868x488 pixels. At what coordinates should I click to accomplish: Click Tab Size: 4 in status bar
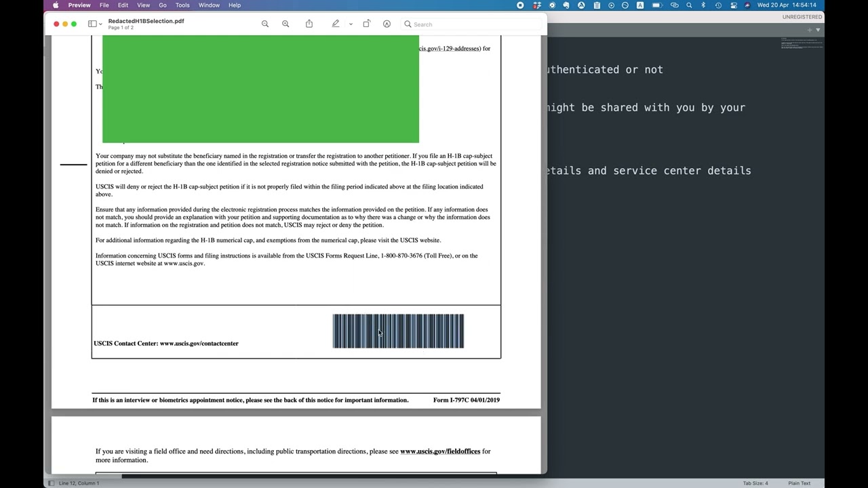[x=755, y=483]
